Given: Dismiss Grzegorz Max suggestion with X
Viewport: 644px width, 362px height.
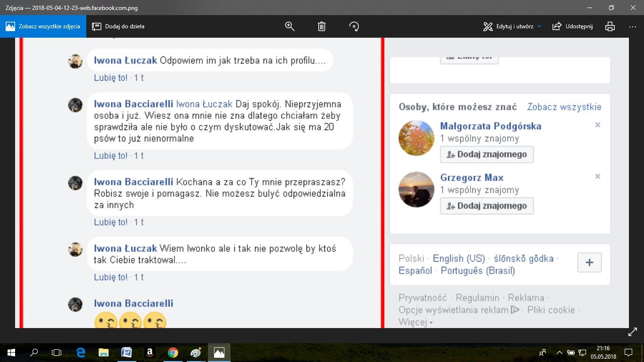Looking at the screenshot, I should tap(597, 176).
